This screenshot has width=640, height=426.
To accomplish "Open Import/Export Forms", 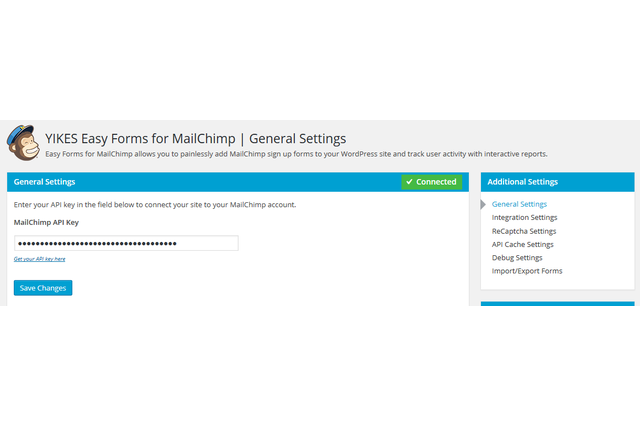I will pos(526,271).
